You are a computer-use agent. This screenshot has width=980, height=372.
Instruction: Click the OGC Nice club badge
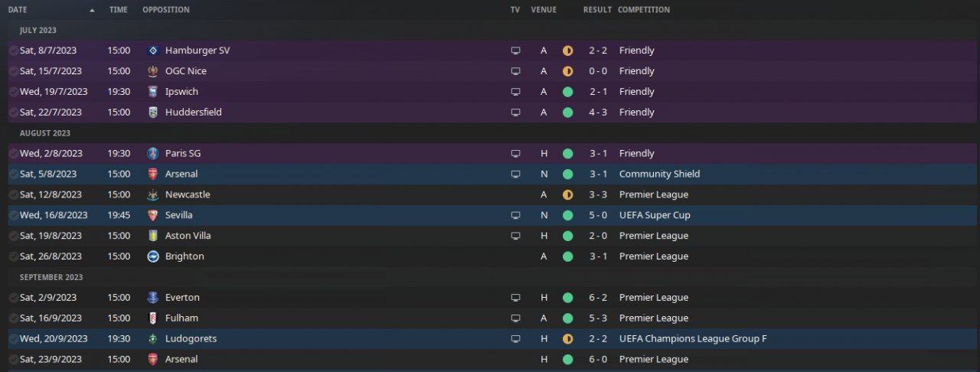tap(152, 71)
